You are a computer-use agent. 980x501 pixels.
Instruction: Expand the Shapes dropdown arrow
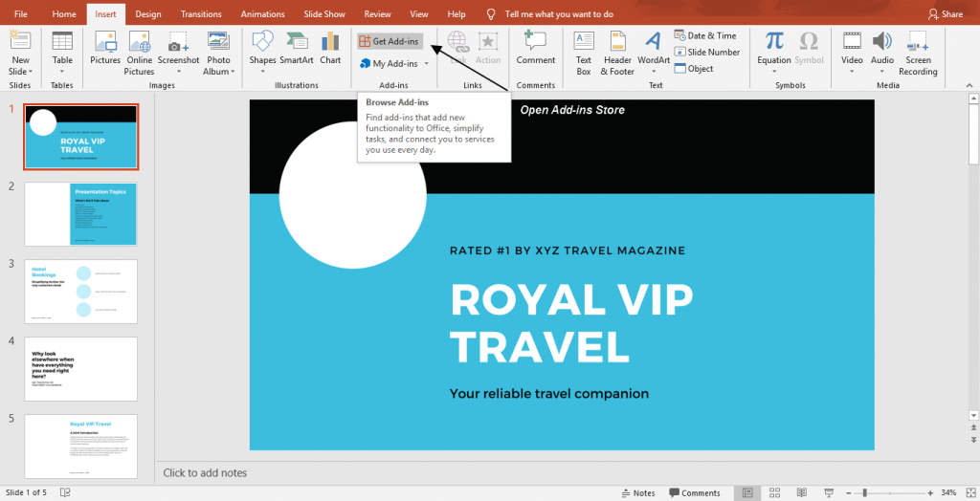coord(262,71)
